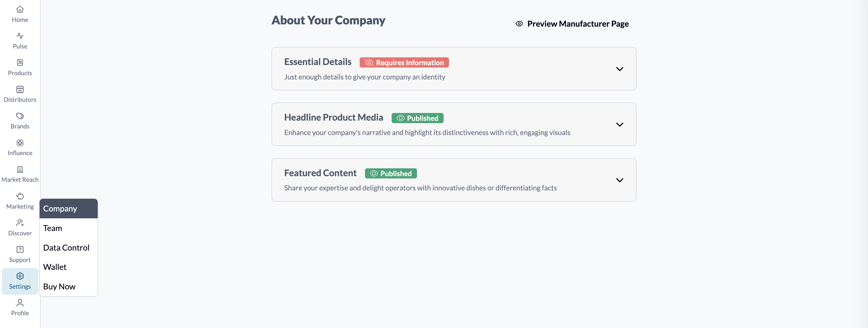Open Products in the sidebar
This screenshot has width=868, height=328.
[20, 68]
